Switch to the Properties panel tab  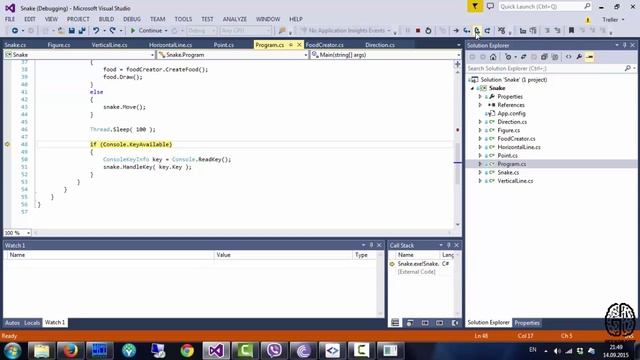[527, 323]
